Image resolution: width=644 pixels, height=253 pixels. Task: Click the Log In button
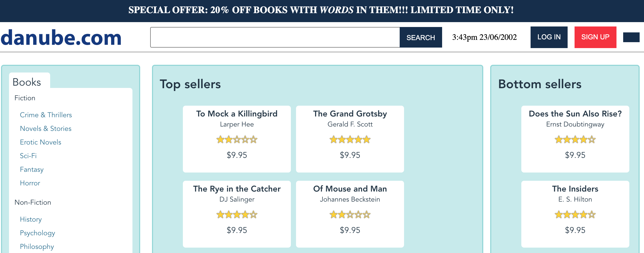(x=549, y=37)
